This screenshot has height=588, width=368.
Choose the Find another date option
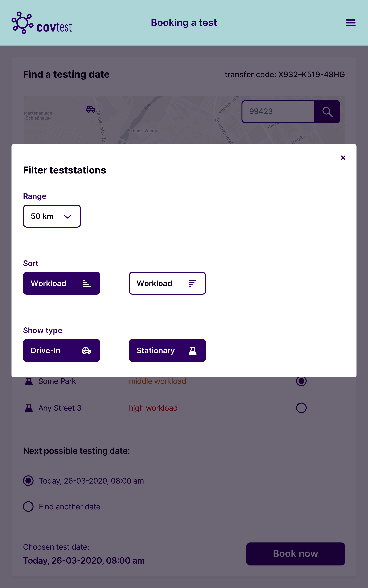[29, 506]
